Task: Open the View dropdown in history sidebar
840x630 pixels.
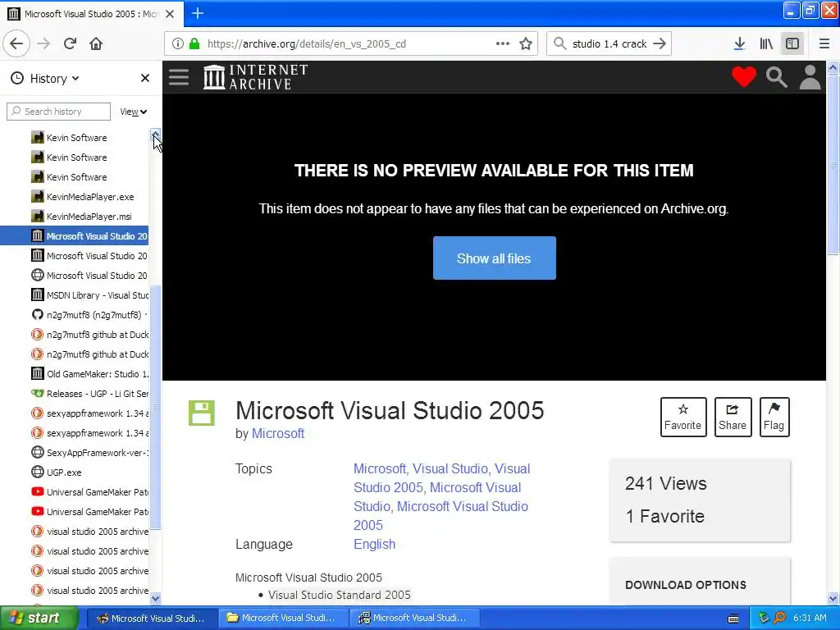Action: point(134,112)
